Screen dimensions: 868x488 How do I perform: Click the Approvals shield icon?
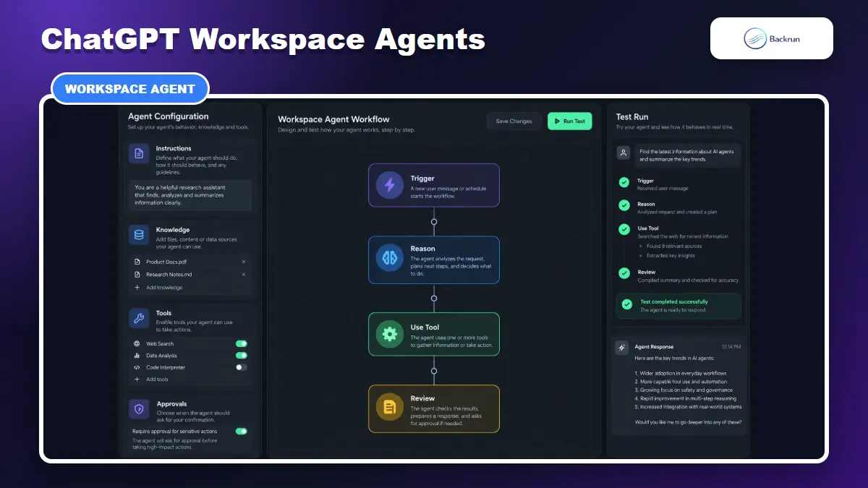point(139,409)
